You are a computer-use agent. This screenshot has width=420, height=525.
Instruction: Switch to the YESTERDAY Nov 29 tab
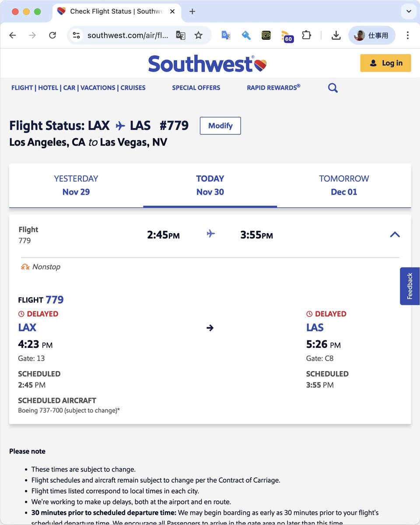click(76, 185)
